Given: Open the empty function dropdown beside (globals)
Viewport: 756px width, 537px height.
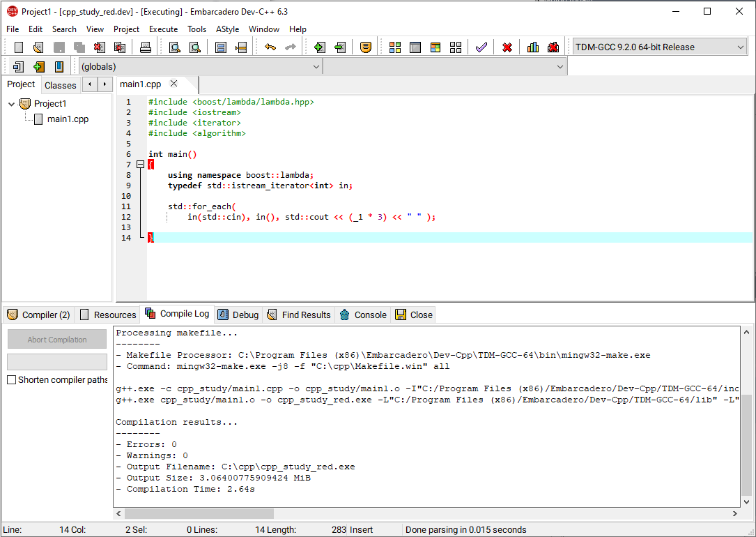Looking at the screenshot, I should [x=444, y=66].
